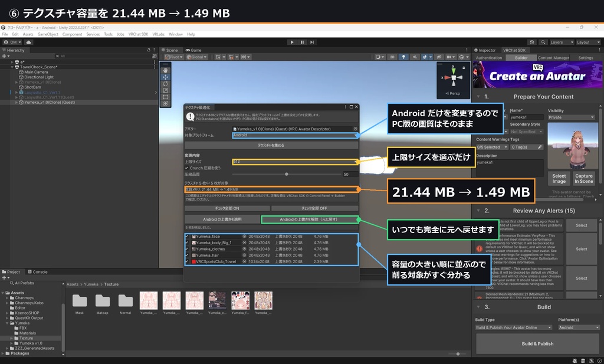This screenshot has width=604, height=364.
Task: Click the green Y axis of Scene gizmo
Action: (454, 70)
